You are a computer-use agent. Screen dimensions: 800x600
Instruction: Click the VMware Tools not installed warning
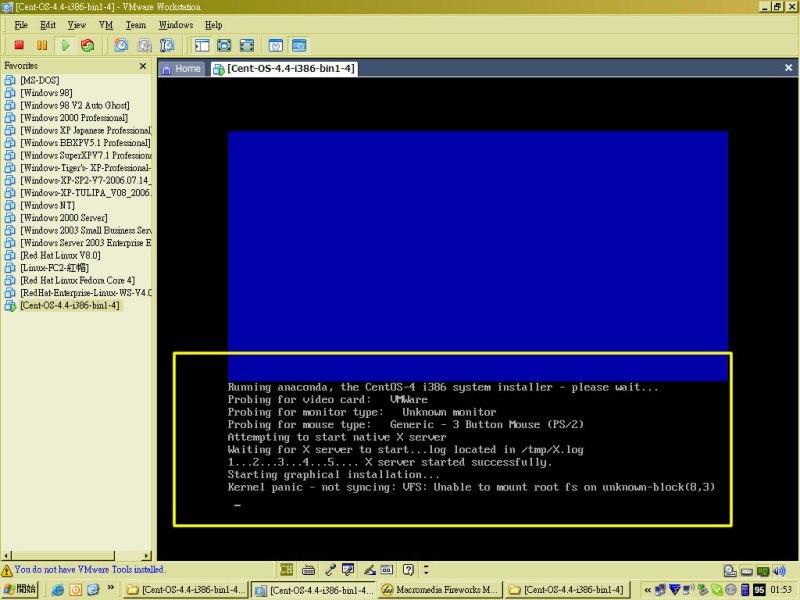[83, 569]
